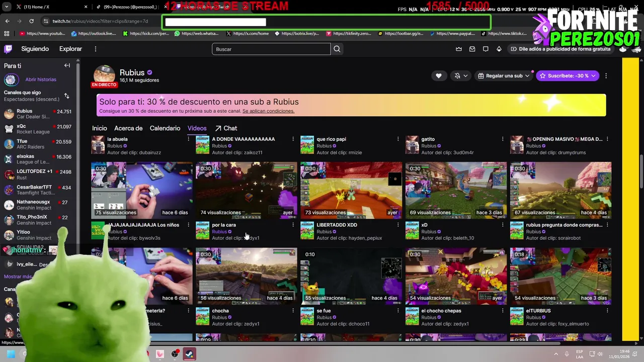
Task: Play the 'por la cara' clip thumbnail
Action: pos(247,190)
